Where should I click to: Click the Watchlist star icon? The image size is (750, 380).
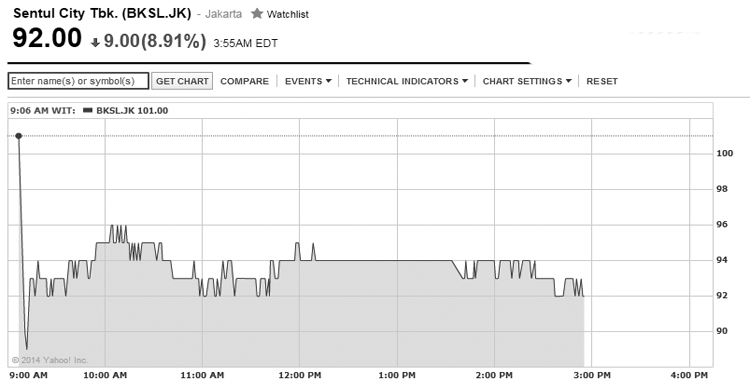click(x=257, y=13)
